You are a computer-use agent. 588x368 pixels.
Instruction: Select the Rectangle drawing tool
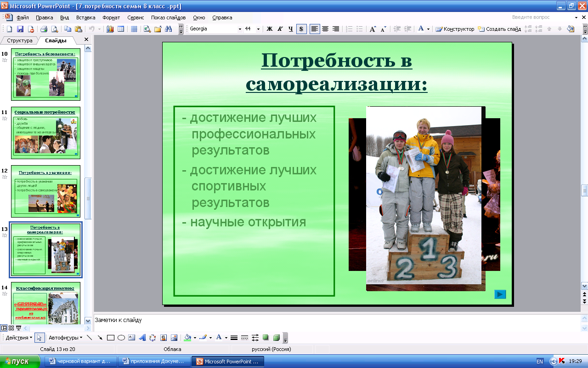click(x=110, y=338)
